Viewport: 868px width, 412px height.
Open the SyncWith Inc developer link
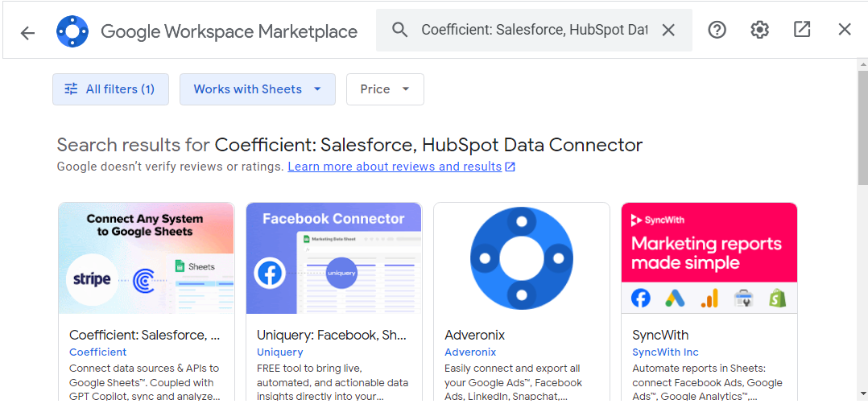(665, 352)
